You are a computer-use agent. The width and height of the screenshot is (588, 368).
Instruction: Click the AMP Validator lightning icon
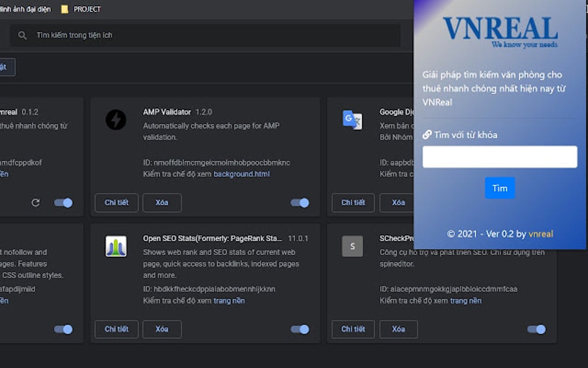116,119
